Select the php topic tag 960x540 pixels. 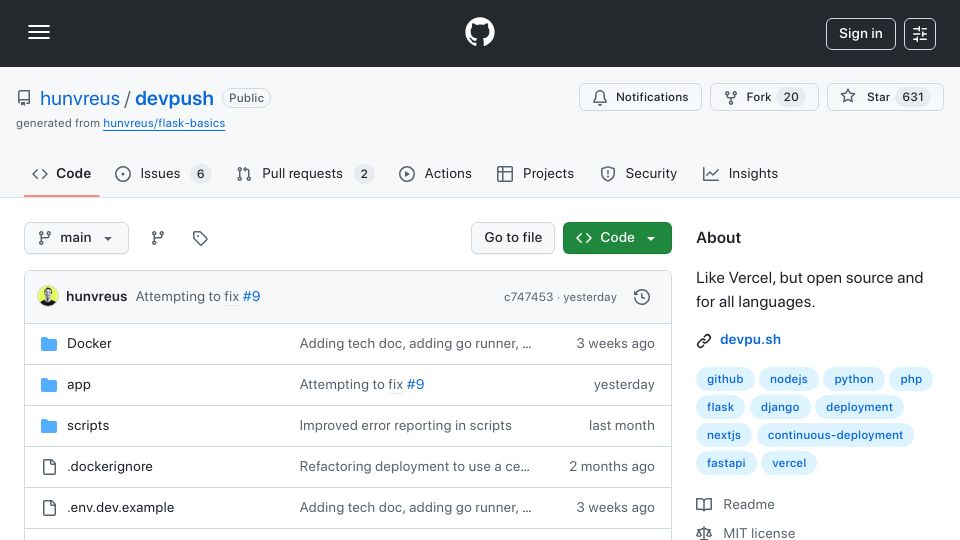point(911,379)
